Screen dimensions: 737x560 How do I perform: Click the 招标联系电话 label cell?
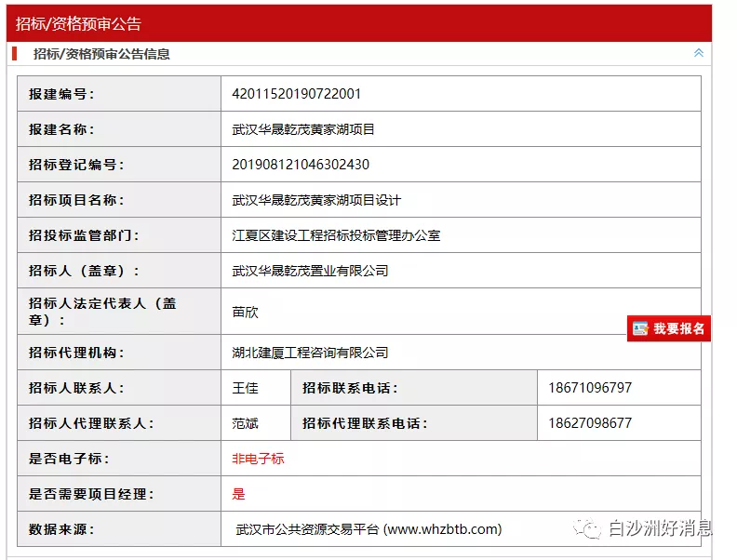[x=413, y=388]
